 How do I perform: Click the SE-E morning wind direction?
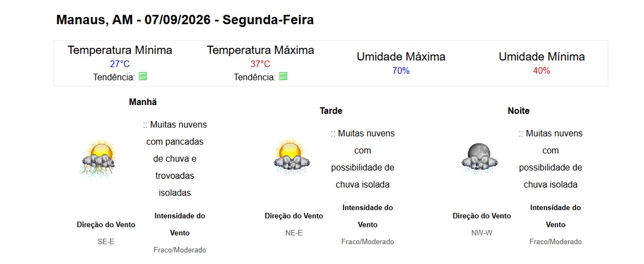[106, 242]
